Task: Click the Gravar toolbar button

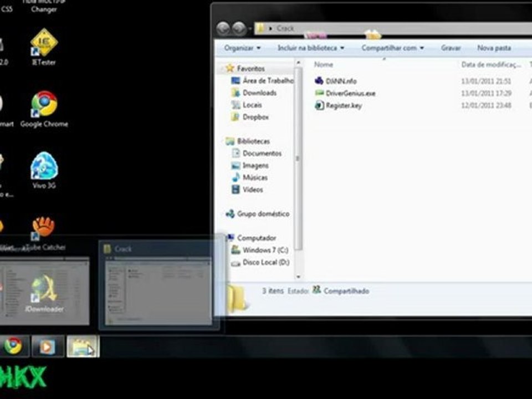Action: (x=451, y=48)
